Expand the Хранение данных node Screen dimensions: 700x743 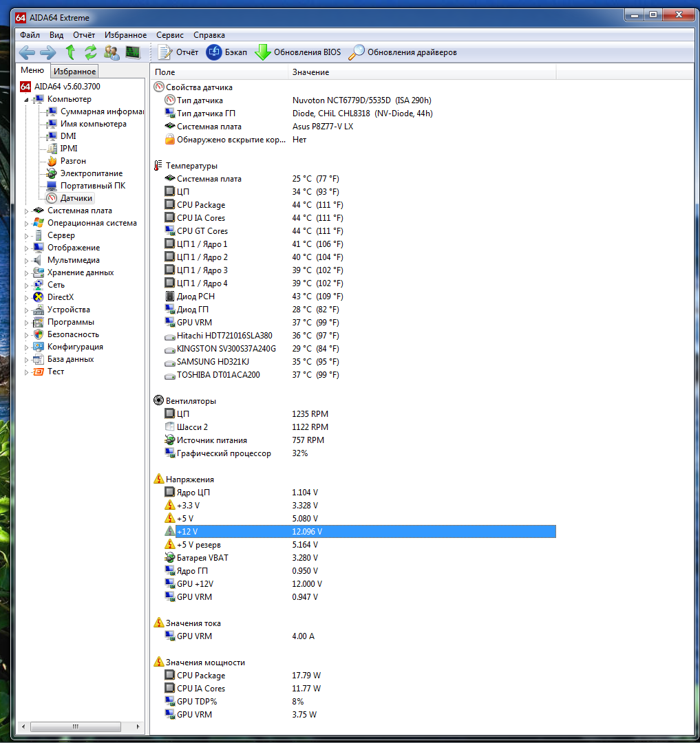point(27,273)
